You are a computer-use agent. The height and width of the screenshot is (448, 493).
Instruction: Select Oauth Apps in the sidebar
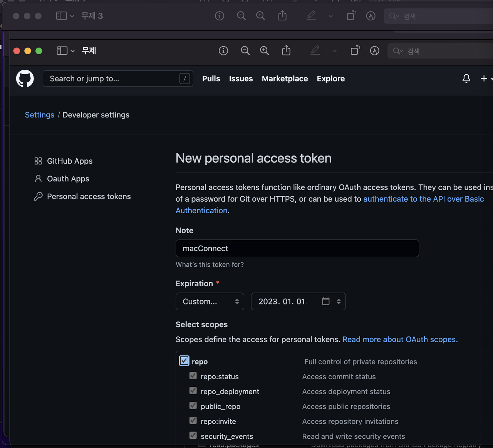(x=68, y=179)
